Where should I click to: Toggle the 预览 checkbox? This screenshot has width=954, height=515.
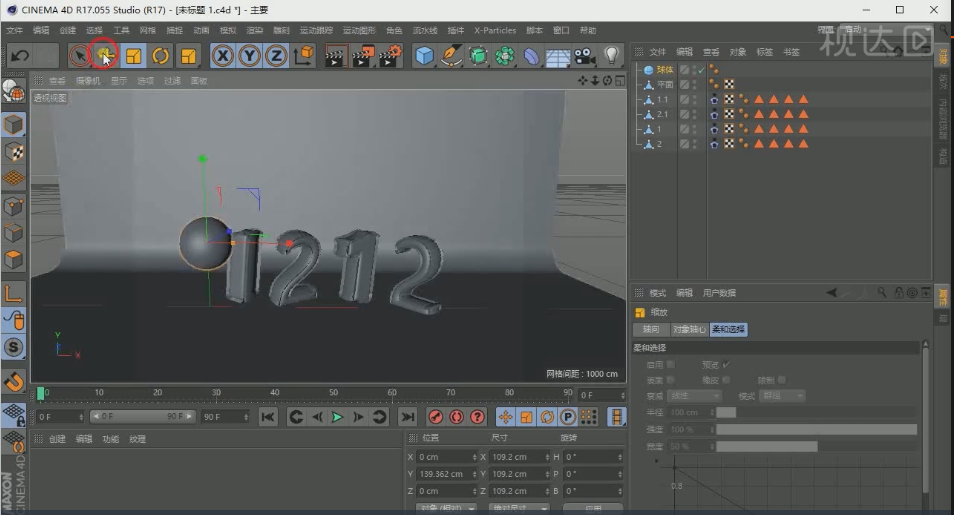point(726,364)
